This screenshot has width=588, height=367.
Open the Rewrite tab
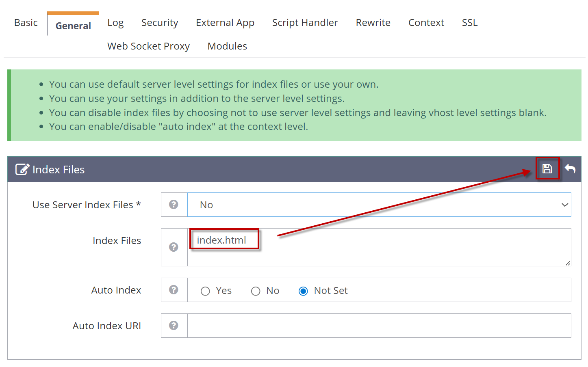click(373, 23)
